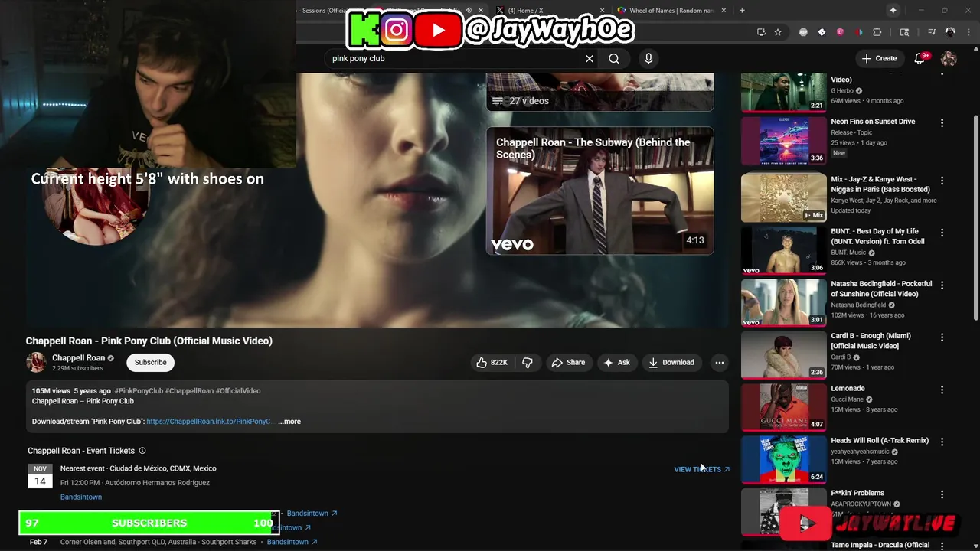The width and height of the screenshot is (980, 551).
Task: Close the Wheel of Names tab
Action: [723, 10]
